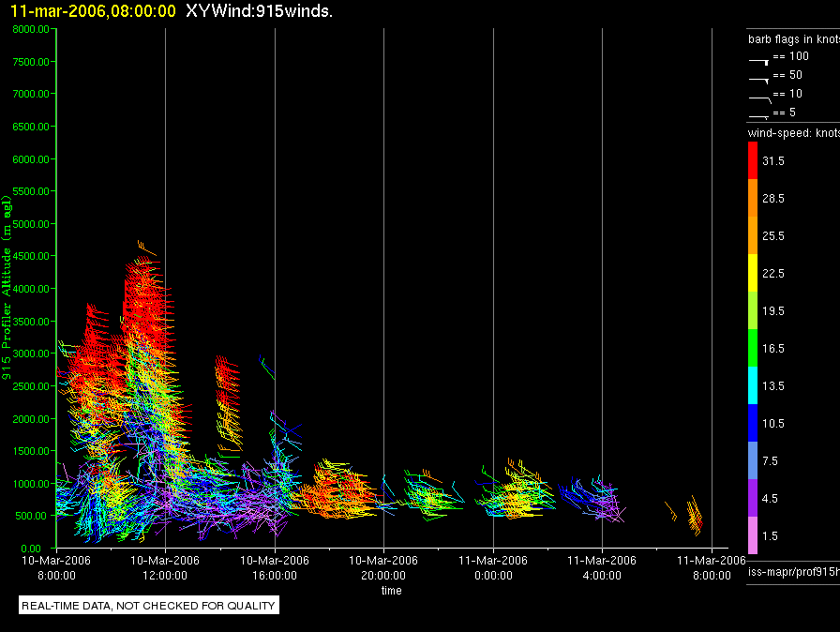The image size is (840, 632).
Task: Click the 11-Mar-2006 4:00:00 time label
Action: pos(602,567)
